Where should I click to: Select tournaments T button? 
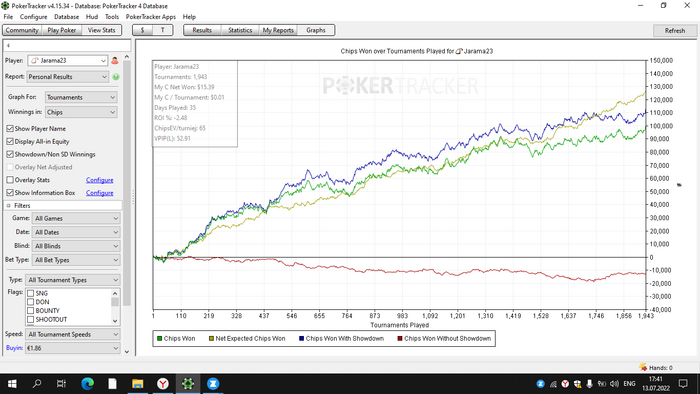(162, 30)
